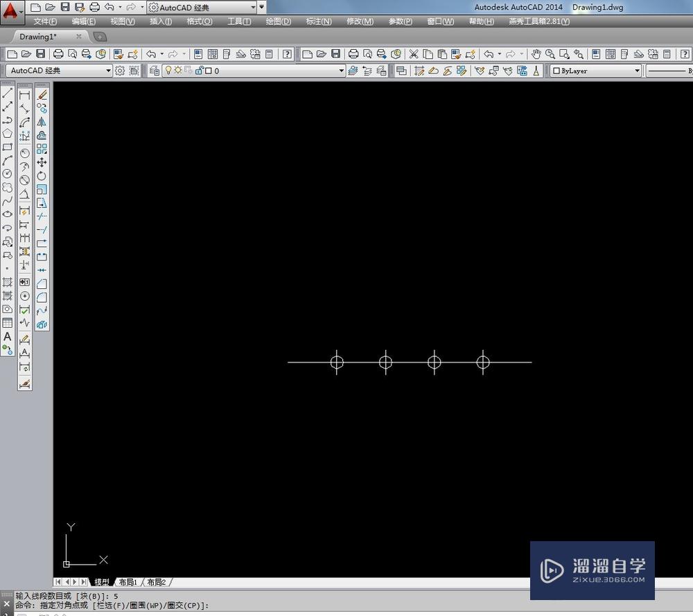Select the Chamfer modify tool
Image resolution: width=693 pixels, height=616 pixels.
[42, 283]
